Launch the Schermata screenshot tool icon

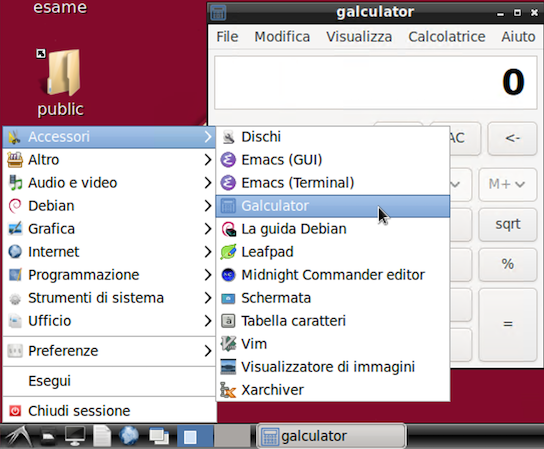(x=228, y=298)
